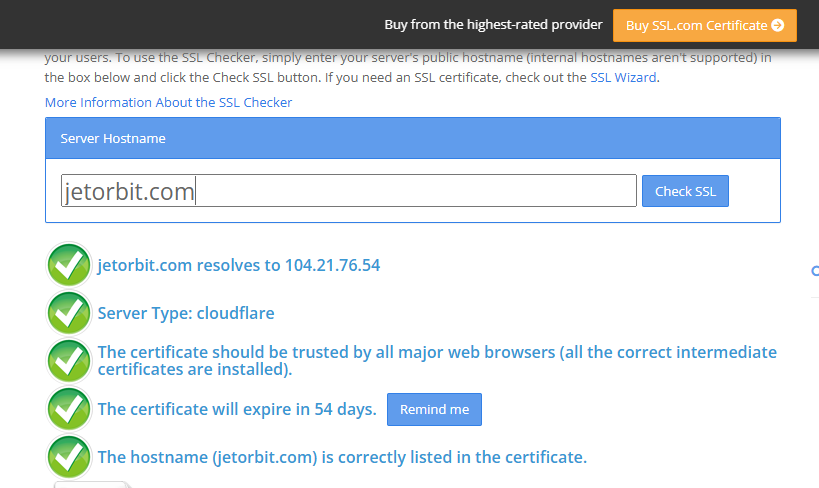Click the Buy SSL.com Certificate button
819x488 pixels.
coord(705,25)
